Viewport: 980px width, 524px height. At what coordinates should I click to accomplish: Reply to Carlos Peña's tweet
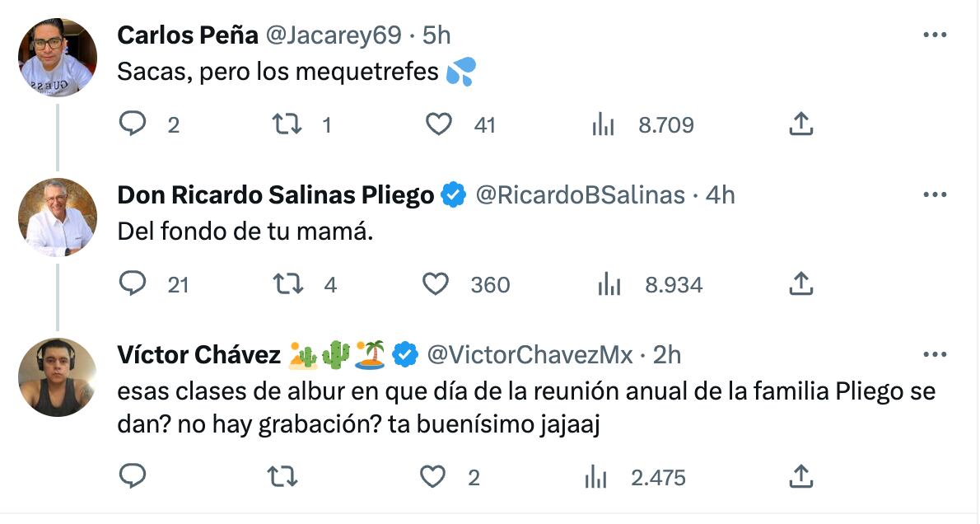[x=133, y=124]
